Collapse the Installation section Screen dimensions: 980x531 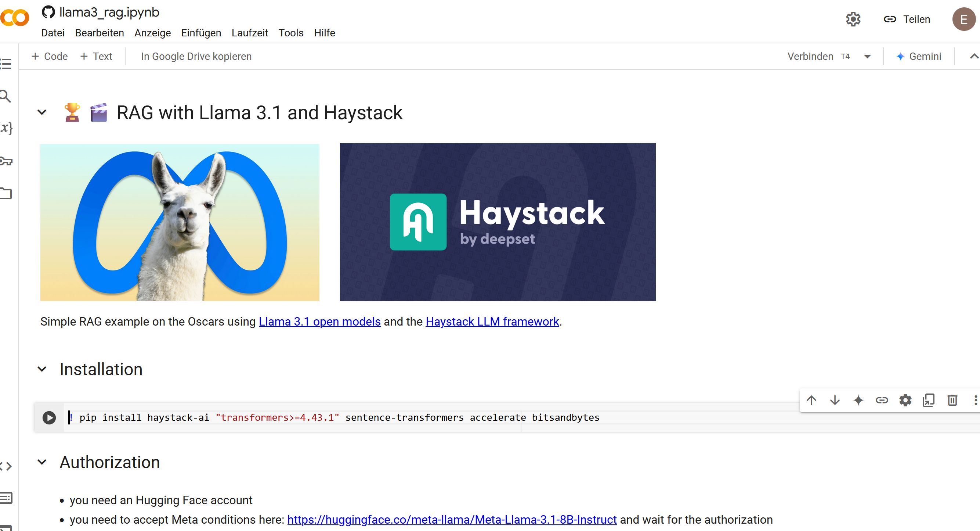(x=42, y=369)
